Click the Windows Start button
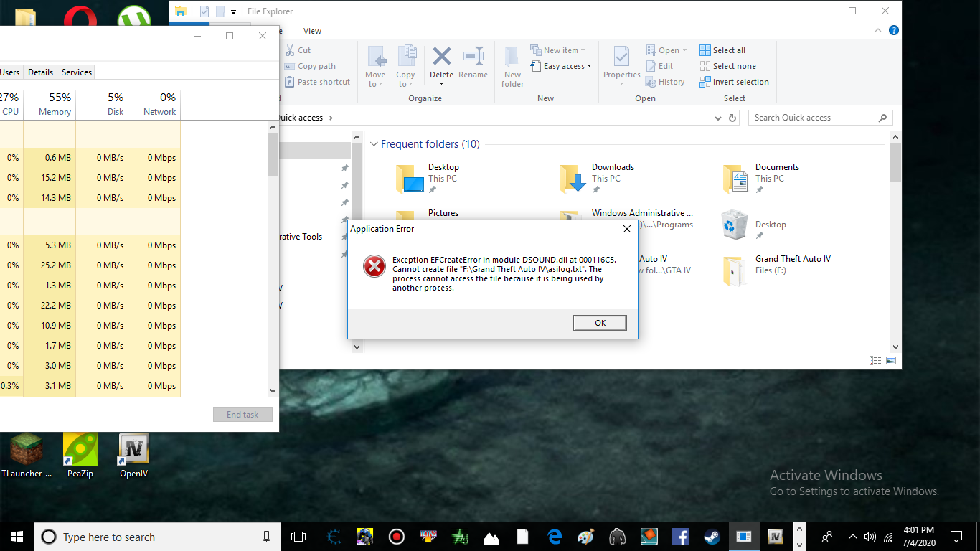Screen dimensions: 980x551 [x=17, y=537]
